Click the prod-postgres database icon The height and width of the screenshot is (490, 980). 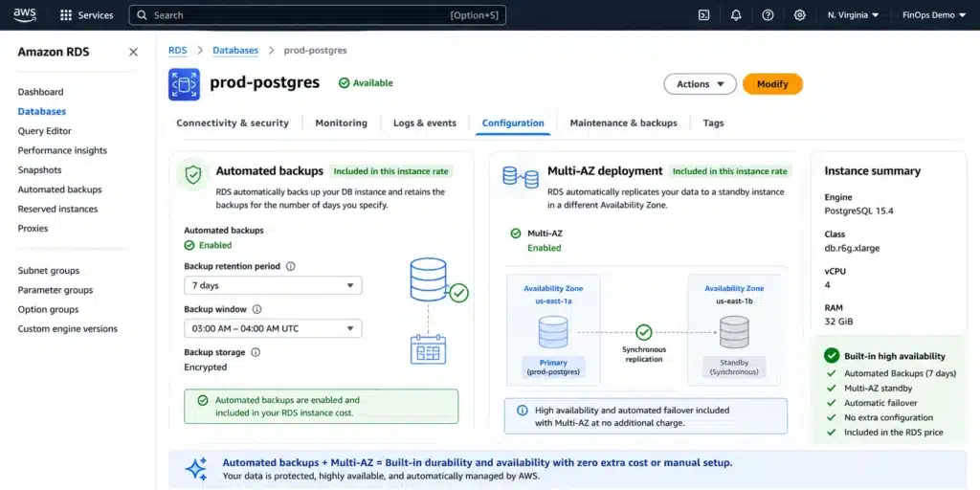[184, 84]
